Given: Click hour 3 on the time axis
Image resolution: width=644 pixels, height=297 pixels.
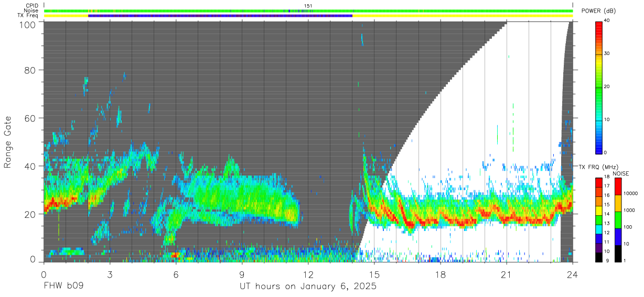Looking at the screenshot, I should pos(110,274).
